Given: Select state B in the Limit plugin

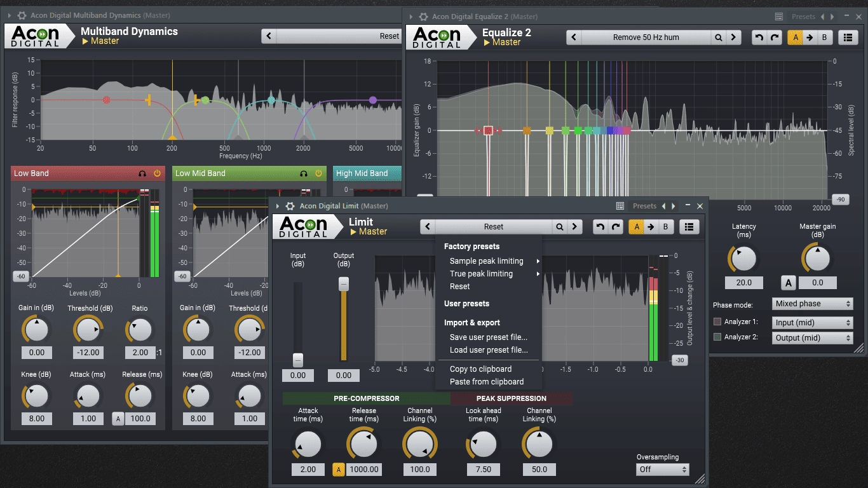Looking at the screenshot, I should click(x=666, y=227).
